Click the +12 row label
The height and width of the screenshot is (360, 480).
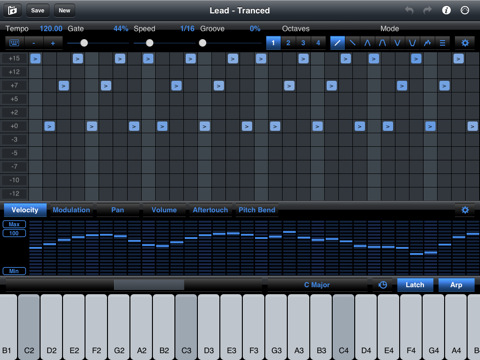point(14,72)
